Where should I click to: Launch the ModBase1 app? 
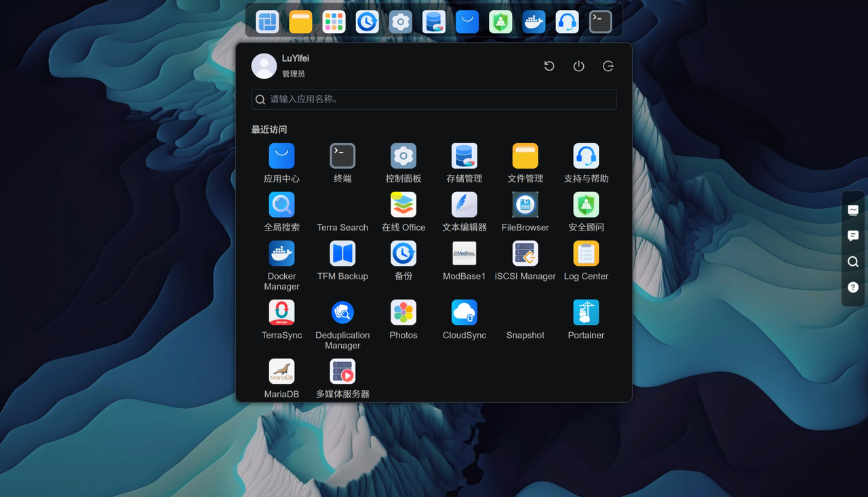click(x=465, y=254)
